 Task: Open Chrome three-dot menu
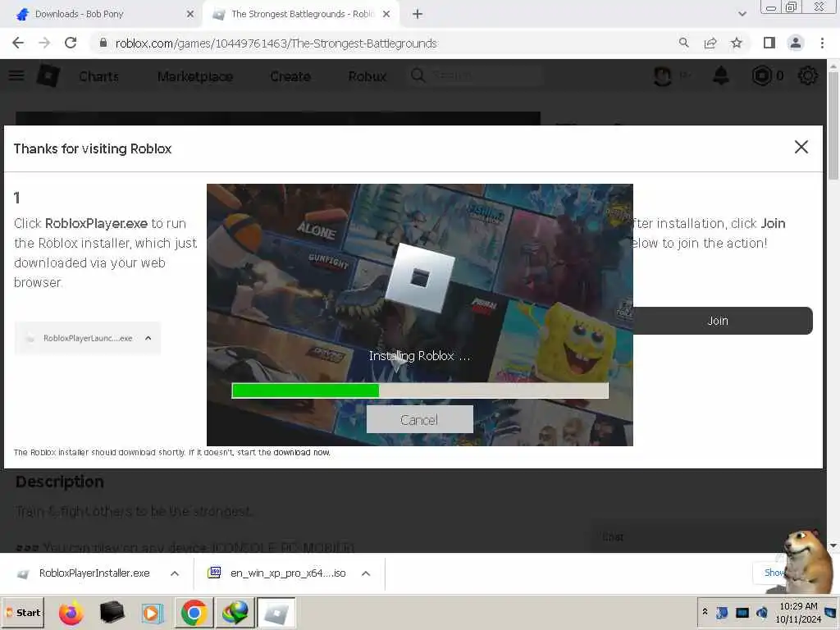(x=822, y=43)
